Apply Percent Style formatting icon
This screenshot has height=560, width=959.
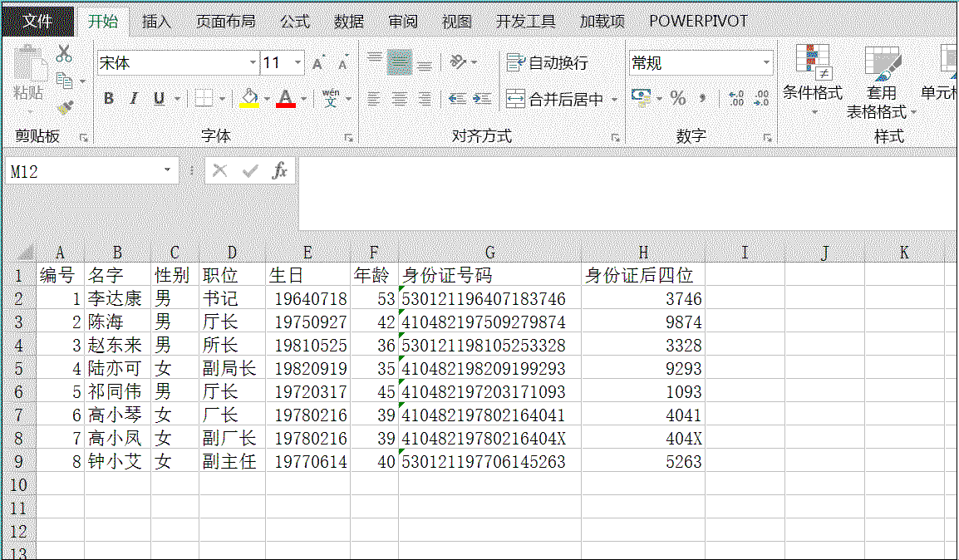pos(677,98)
